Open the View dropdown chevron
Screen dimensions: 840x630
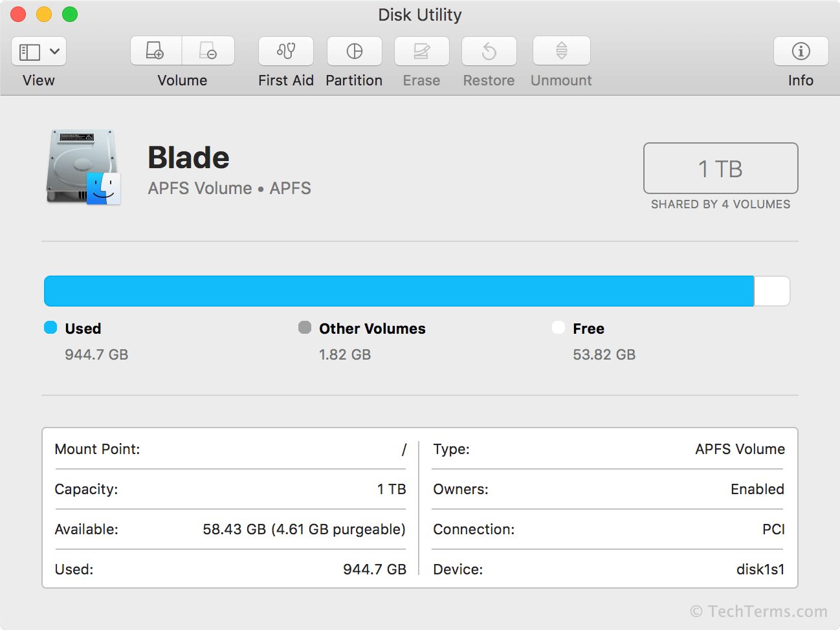55,51
